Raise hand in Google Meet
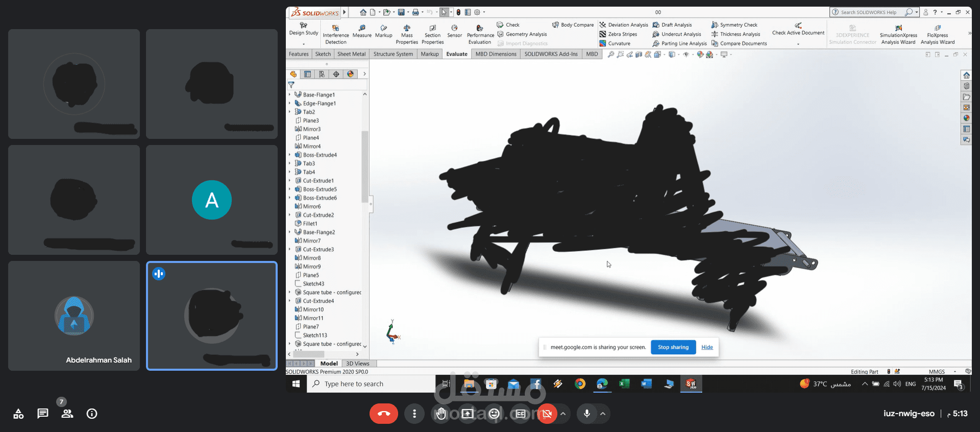The height and width of the screenshot is (432, 980). click(x=441, y=414)
